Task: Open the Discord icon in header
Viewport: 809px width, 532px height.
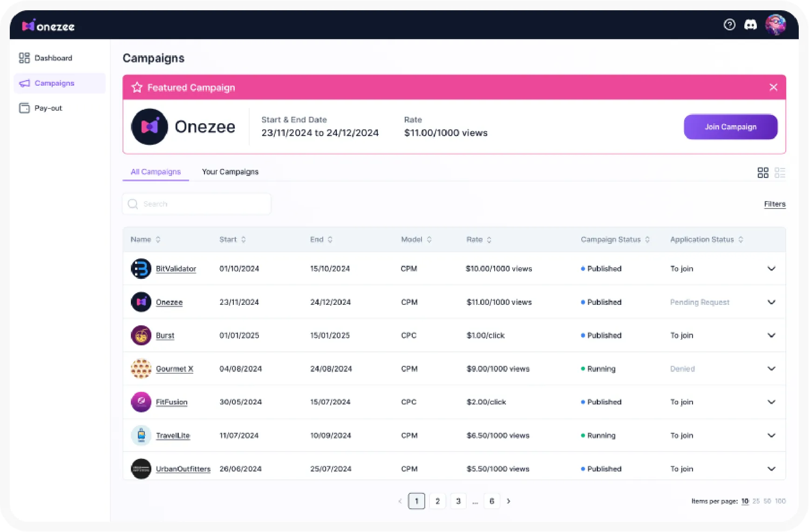Action: (750, 25)
